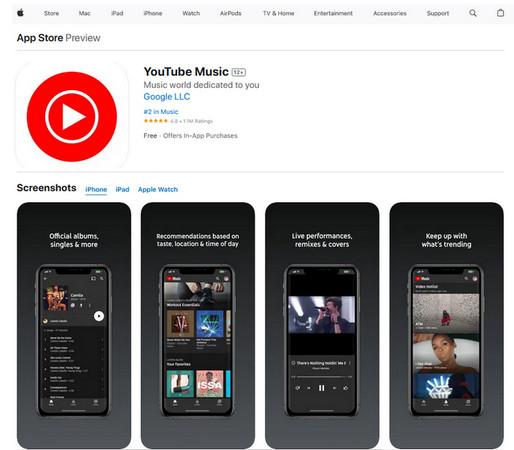The height and width of the screenshot is (450, 514).
Task: Open the Mac menu item
Action: tap(85, 13)
